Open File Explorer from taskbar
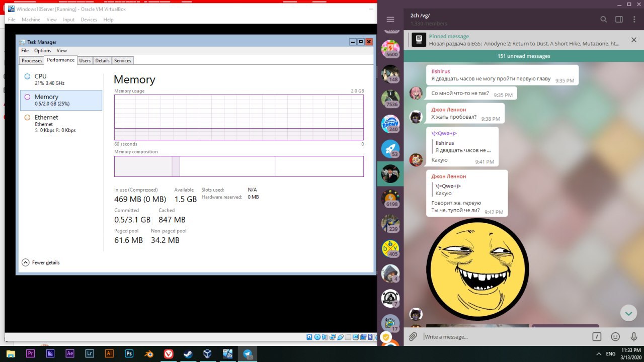 click(11, 353)
